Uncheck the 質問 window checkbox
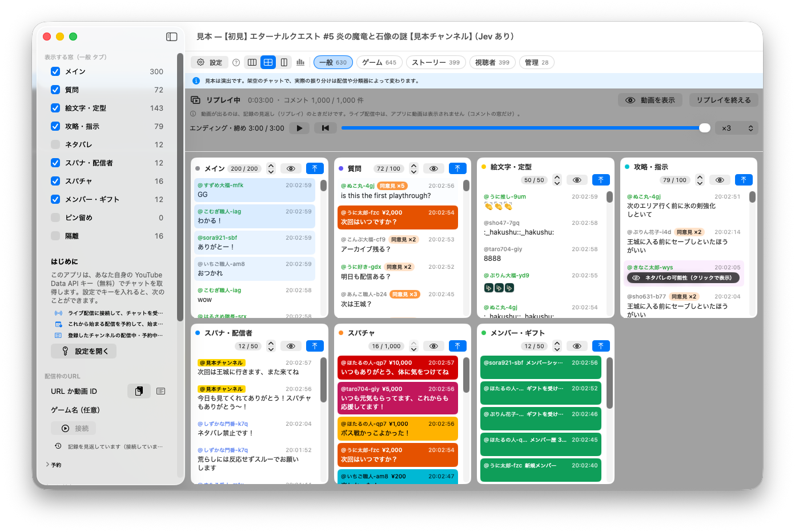 [55, 90]
